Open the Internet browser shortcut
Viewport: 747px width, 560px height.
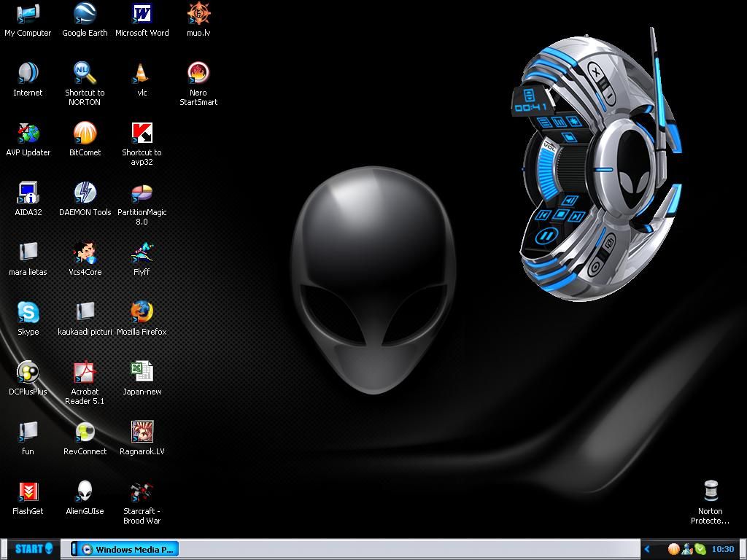28,80
